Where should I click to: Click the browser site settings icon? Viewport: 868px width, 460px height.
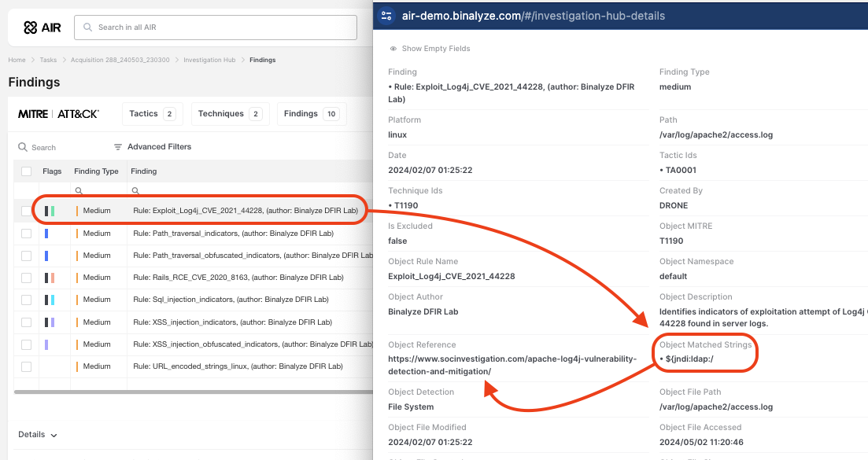click(386, 16)
